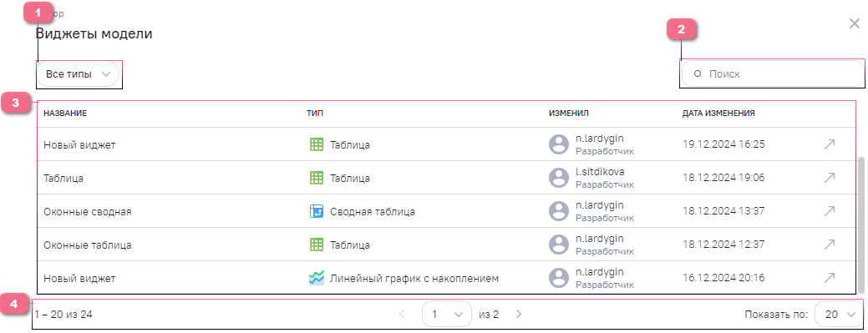The image size is (868, 333).
Task: Sort by the Название column header
Action: [x=65, y=113]
